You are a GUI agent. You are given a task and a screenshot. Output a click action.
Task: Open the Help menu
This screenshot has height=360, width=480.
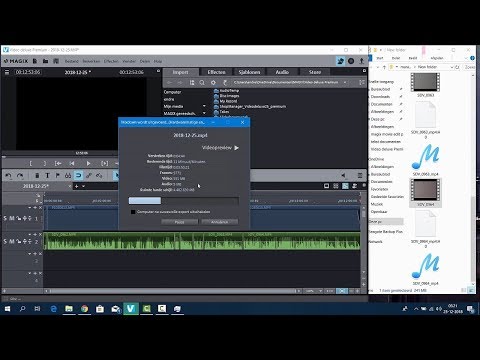[x=158, y=61]
